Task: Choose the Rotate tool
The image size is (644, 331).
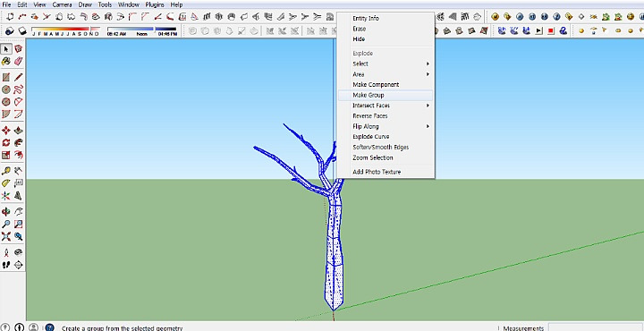Action: 6,143
